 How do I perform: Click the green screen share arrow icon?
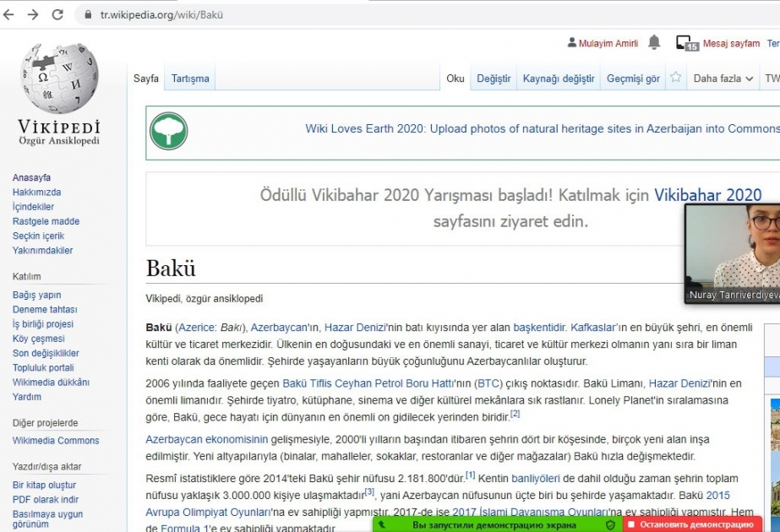(x=382, y=524)
